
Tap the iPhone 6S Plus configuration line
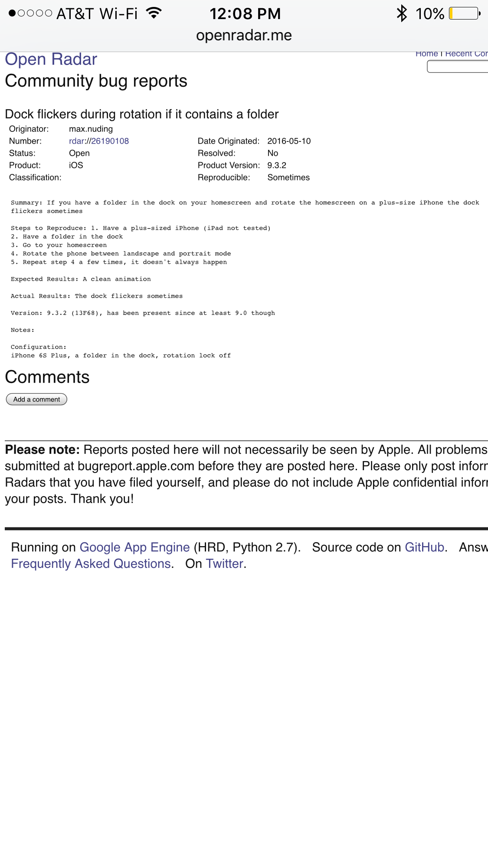(121, 355)
